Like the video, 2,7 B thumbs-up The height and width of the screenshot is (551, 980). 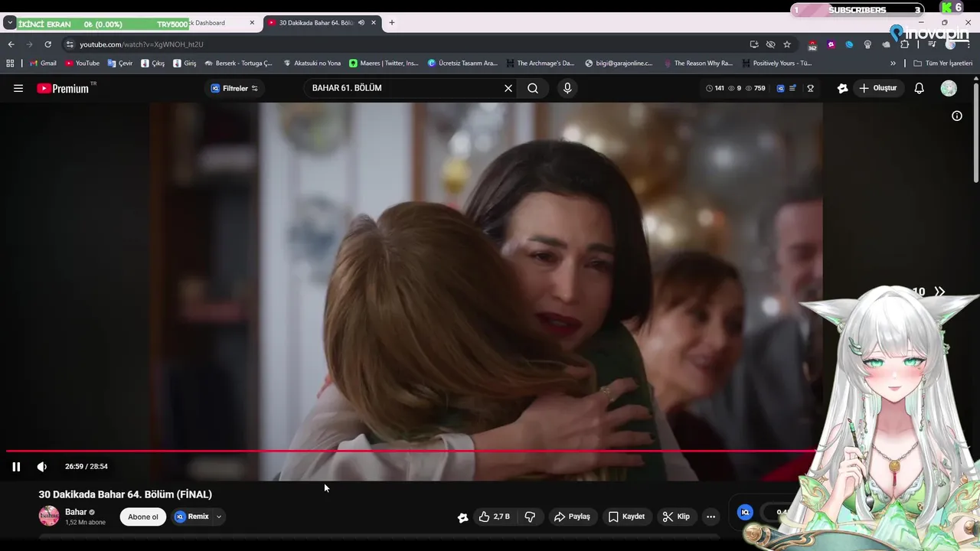[x=495, y=517]
